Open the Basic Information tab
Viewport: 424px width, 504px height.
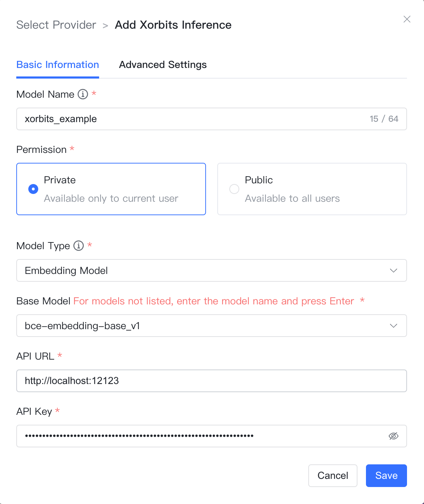click(x=58, y=65)
